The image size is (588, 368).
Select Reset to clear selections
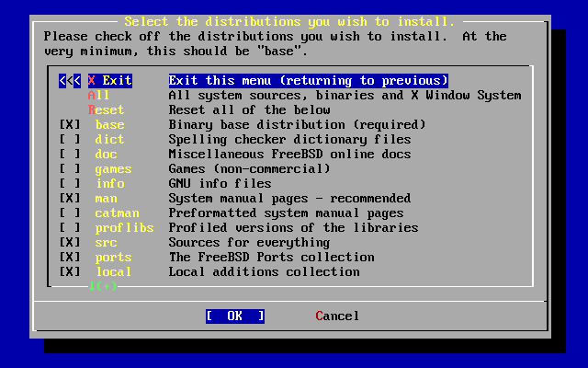[106, 110]
